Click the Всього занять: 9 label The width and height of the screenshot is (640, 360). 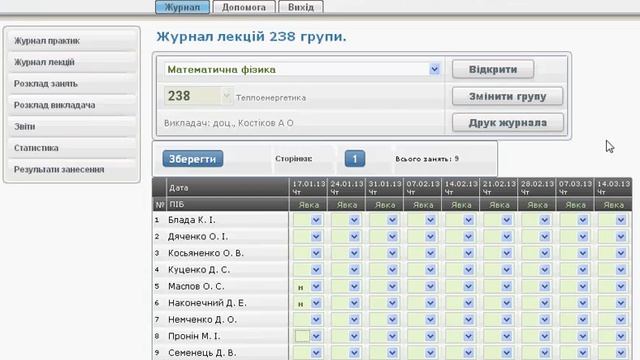(x=427, y=159)
